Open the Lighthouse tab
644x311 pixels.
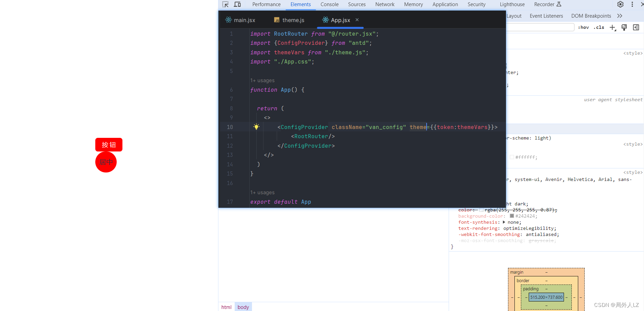[x=512, y=4]
